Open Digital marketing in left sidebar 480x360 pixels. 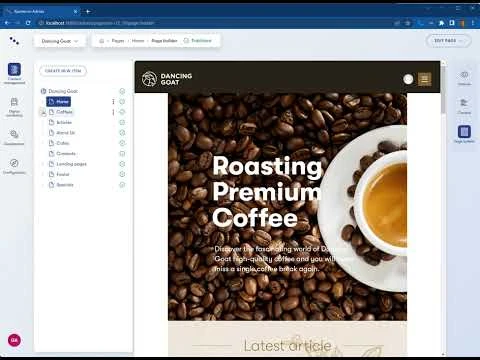(14, 107)
